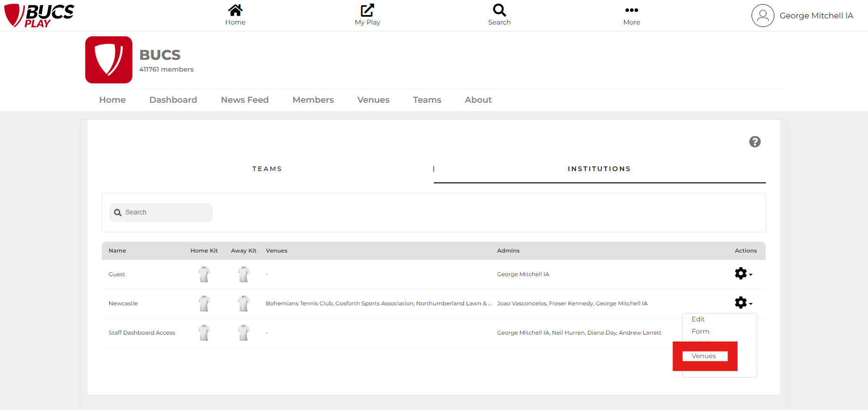The height and width of the screenshot is (410, 868).
Task: Go to the News Feed tab
Action: click(245, 100)
